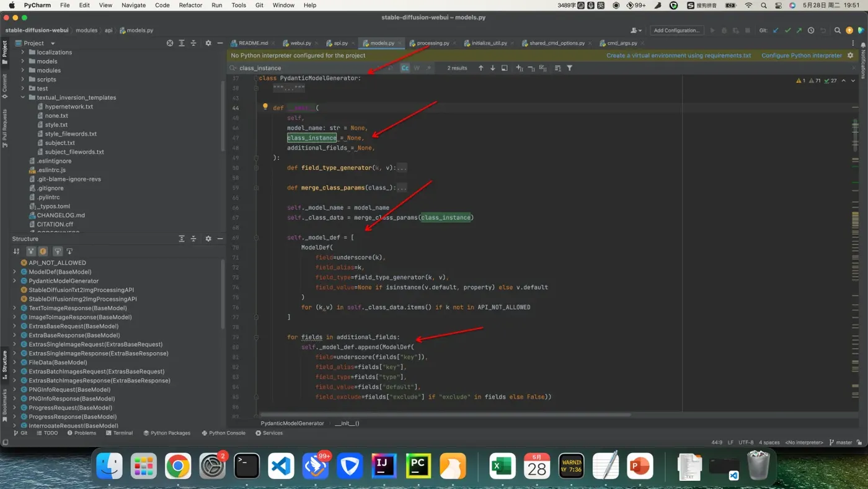
Task: Open Chrome from the Dock
Action: coord(178,466)
